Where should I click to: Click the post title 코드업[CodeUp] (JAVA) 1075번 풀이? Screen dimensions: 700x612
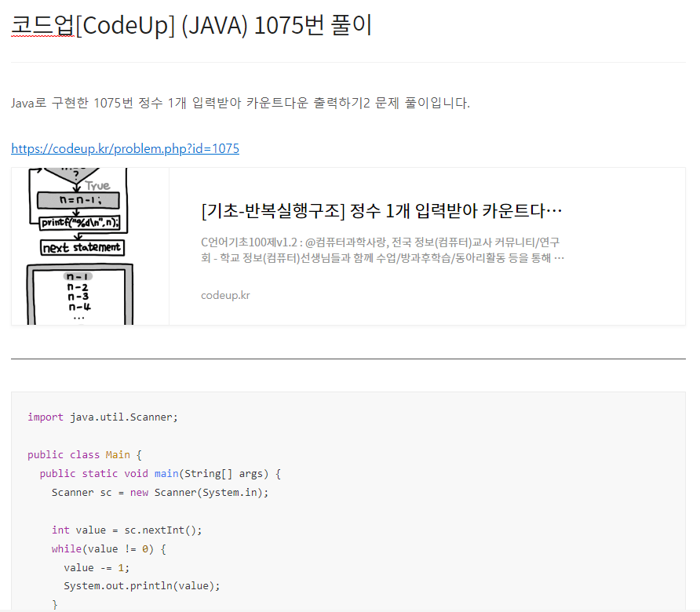(x=191, y=25)
